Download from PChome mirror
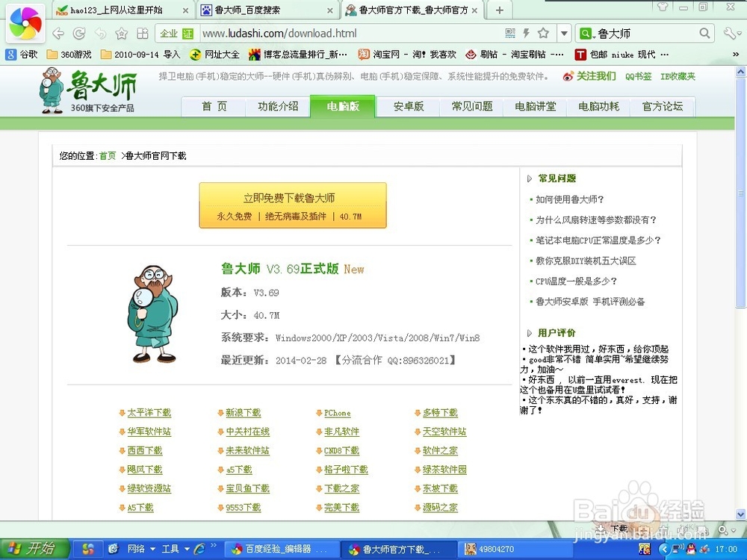Viewport: 747px width, 560px height. tap(338, 413)
